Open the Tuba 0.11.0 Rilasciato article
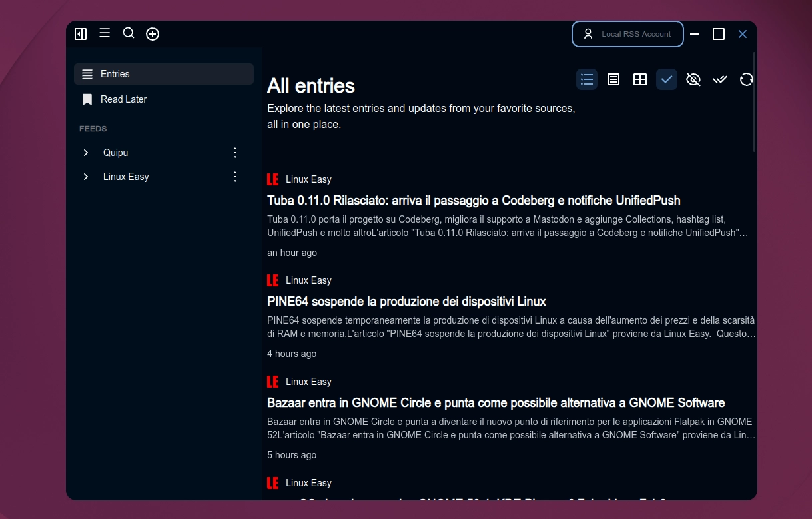 pos(474,201)
